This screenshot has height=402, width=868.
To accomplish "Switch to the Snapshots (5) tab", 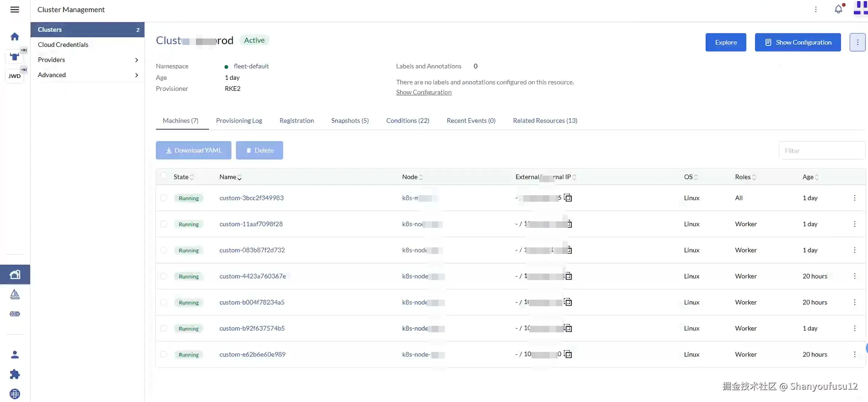I will click(x=350, y=120).
